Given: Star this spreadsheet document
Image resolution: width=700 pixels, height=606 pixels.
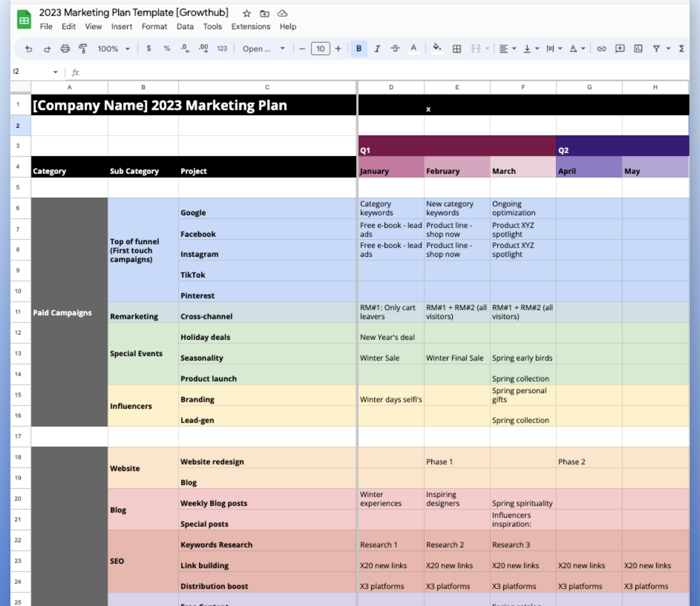Looking at the screenshot, I should [246, 13].
